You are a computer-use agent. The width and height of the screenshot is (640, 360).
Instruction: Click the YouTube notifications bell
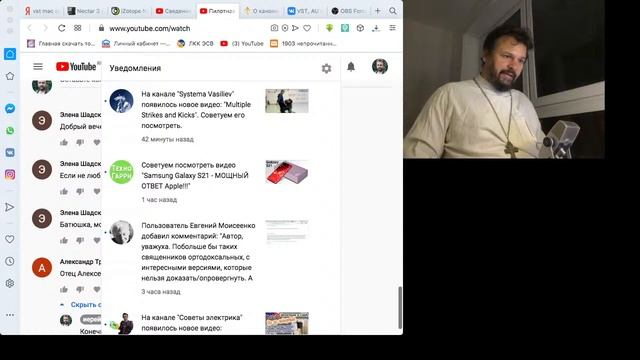pos(351,67)
